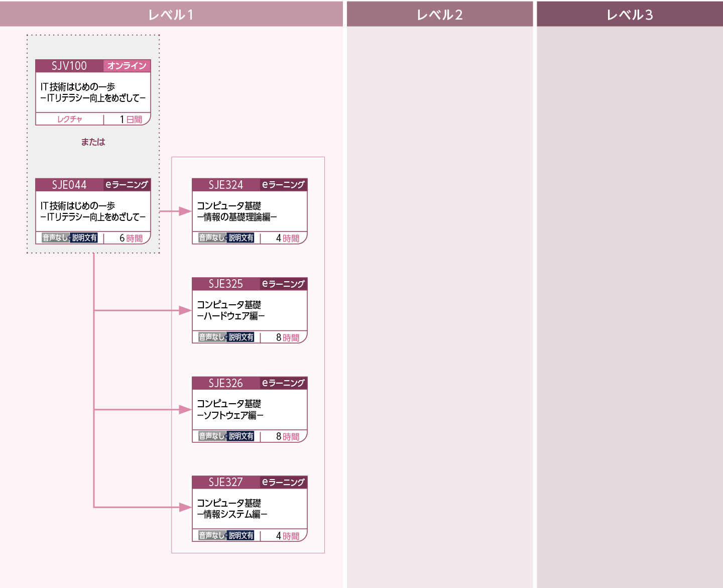This screenshot has width=723, height=588.
Task: Click the レクチャ label on SJV100
Action: click(x=69, y=119)
